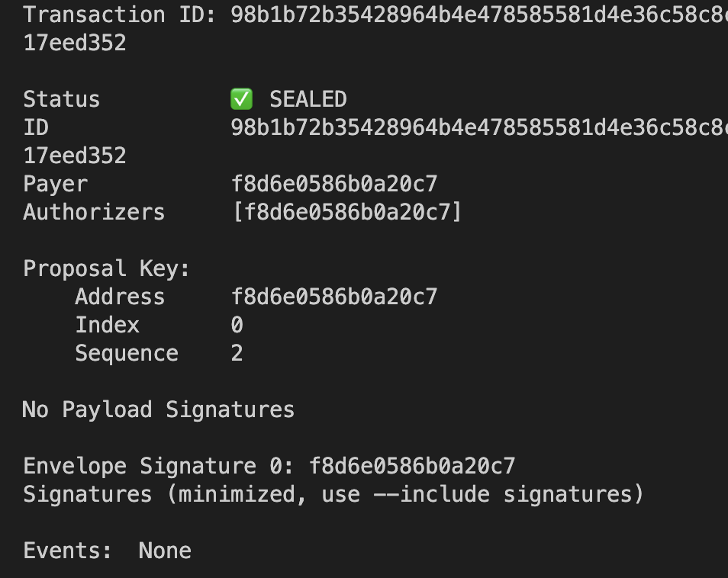Viewport: 728px width, 578px height.
Task: Click the Authorizers bracketed address
Action: 346,212
